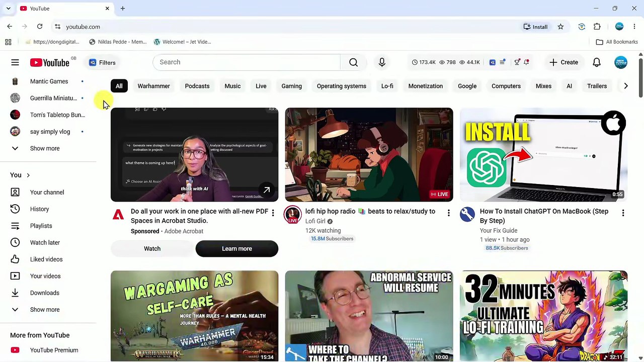Bookmark this page with star icon
Viewport: 644px width, 362px height.
click(x=560, y=27)
